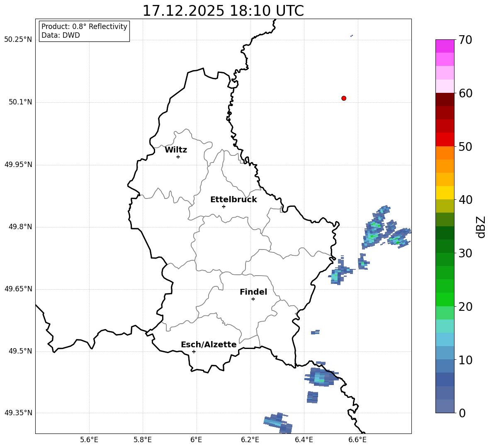Click the 'Product: 0.8° Reflectivity' text
The image size is (491, 448).
pos(84,27)
